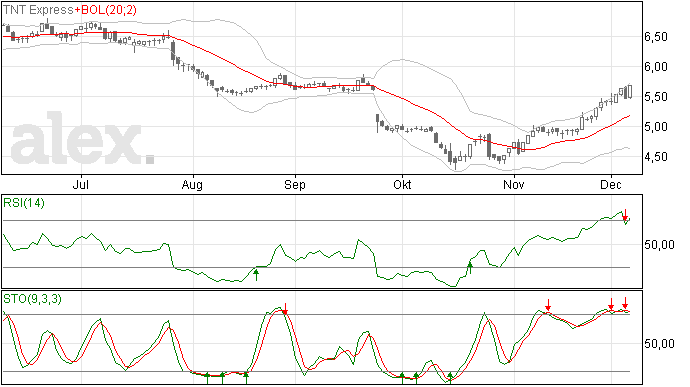
Task: Click the alex. watermark logo
Action: [x=82, y=139]
